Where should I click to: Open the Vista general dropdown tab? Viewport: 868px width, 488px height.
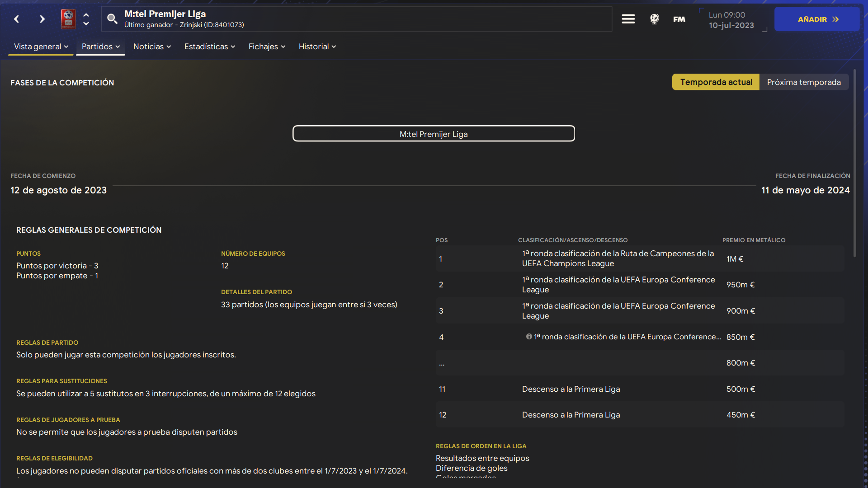[x=41, y=47]
